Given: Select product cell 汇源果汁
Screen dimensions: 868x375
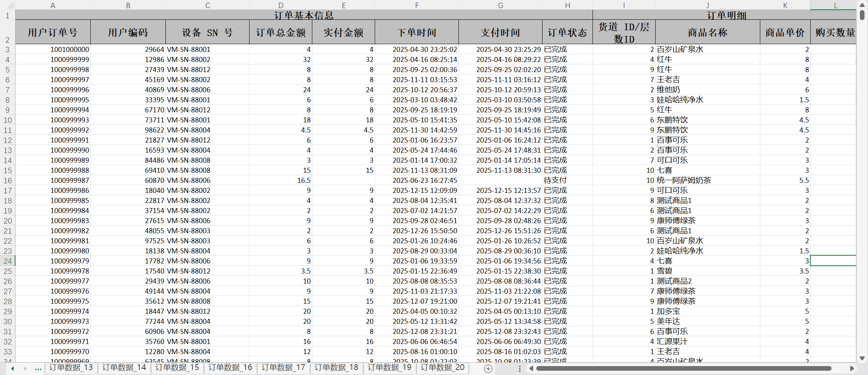Looking at the screenshot, I should pyautogui.click(x=708, y=341).
